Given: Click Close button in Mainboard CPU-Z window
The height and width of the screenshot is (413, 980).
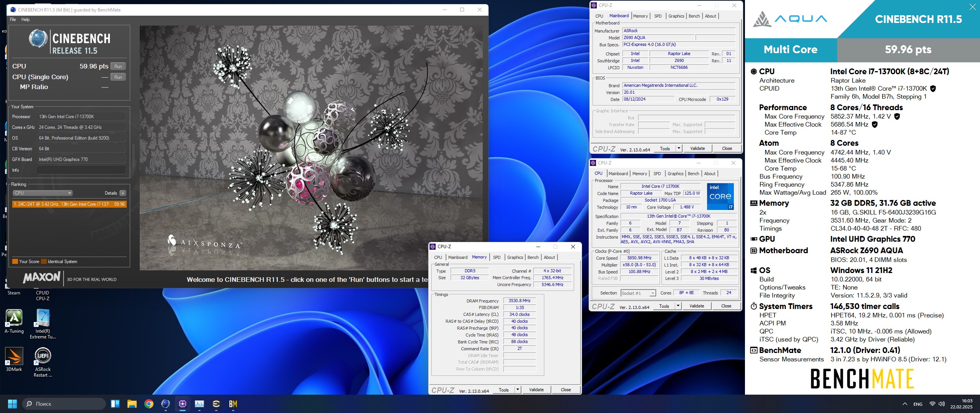Looking at the screenshot, I should pyautogui.click(x=727, y=149).
